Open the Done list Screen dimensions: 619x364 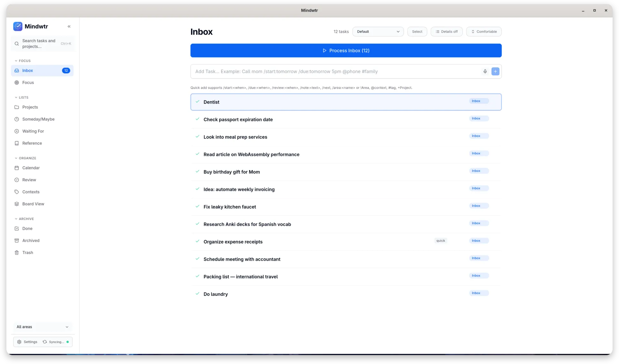(x=42, y=229)
